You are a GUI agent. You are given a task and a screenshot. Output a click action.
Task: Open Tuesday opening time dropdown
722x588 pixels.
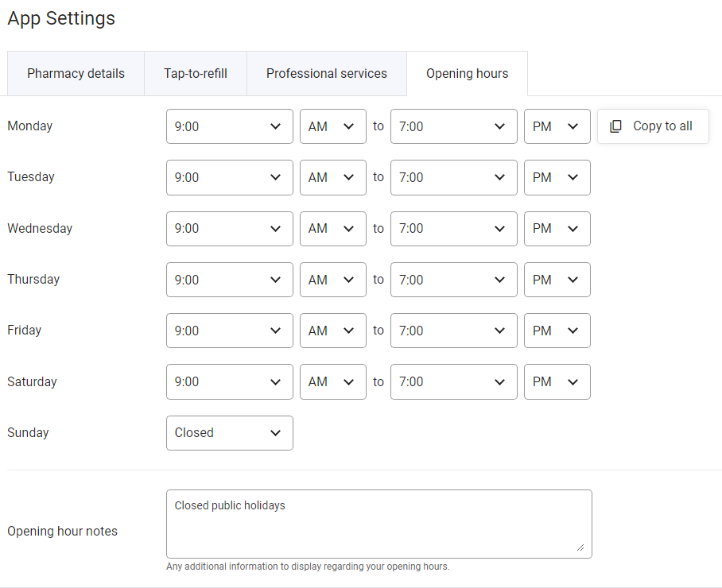229,178
